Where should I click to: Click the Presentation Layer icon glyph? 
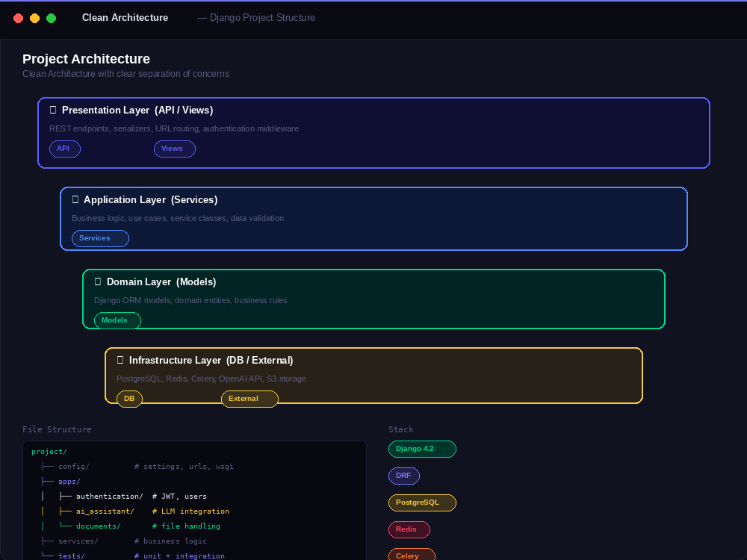[53, 110]
